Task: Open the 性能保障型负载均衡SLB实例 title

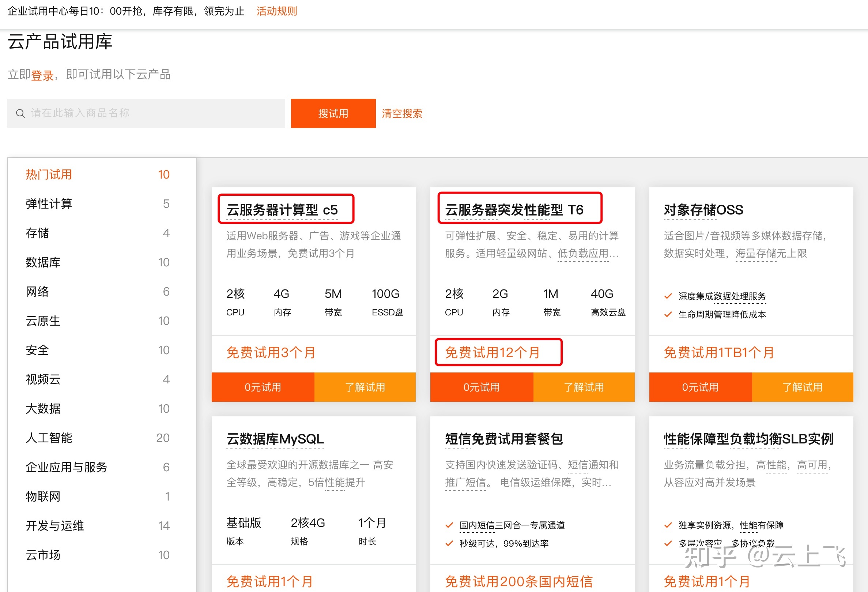Action: point(748,439)
